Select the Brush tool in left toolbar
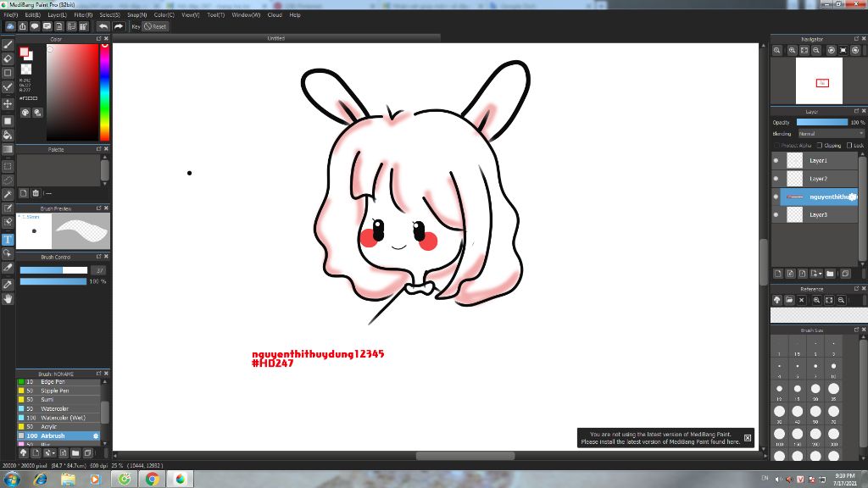The image size is (868, 488). tap(8, 45)
